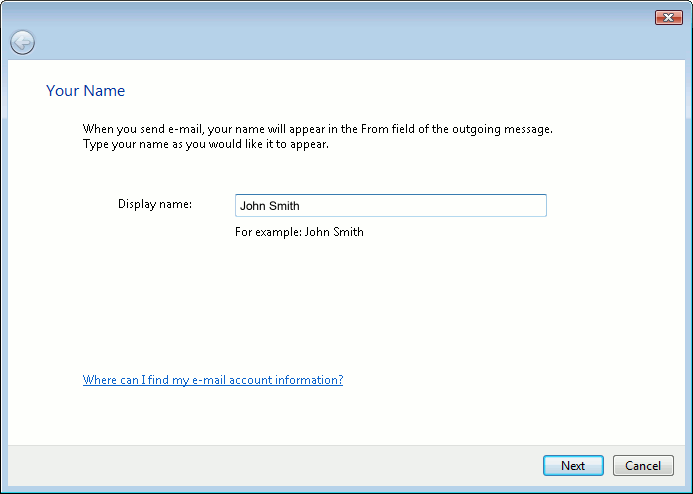Close the e-mail setup wizard window
Image resolution: width=693 pixels, height=494 pixels.
[668, 17]
